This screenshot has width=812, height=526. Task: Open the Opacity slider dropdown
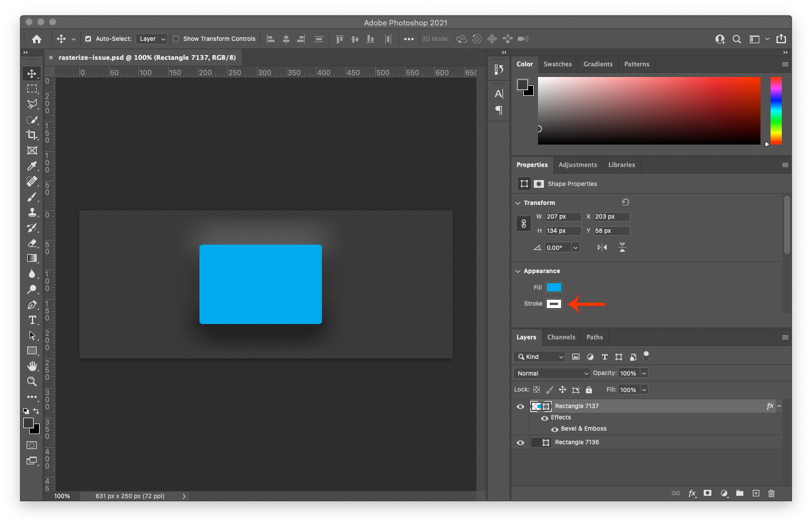[x=644, y=373]
